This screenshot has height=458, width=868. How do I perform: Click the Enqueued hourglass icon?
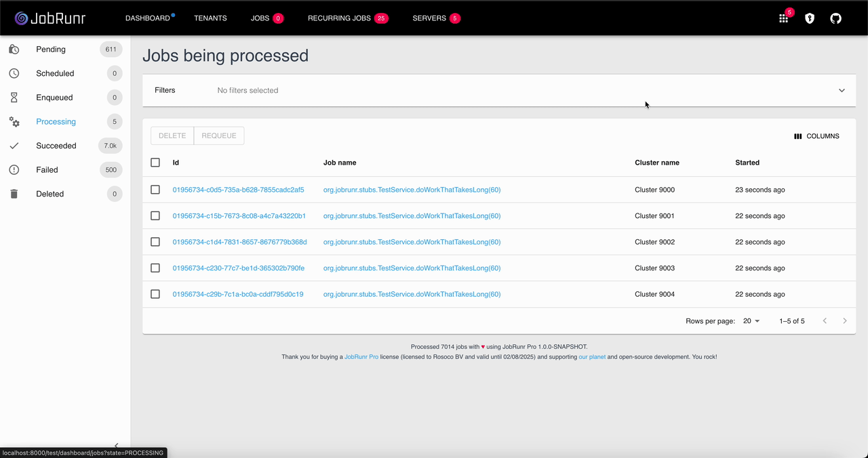[14, 98]
